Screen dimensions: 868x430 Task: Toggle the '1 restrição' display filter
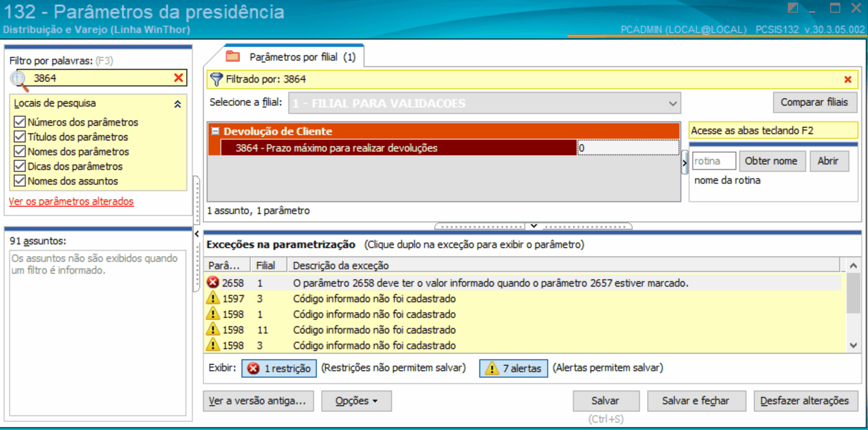point(279,369)
